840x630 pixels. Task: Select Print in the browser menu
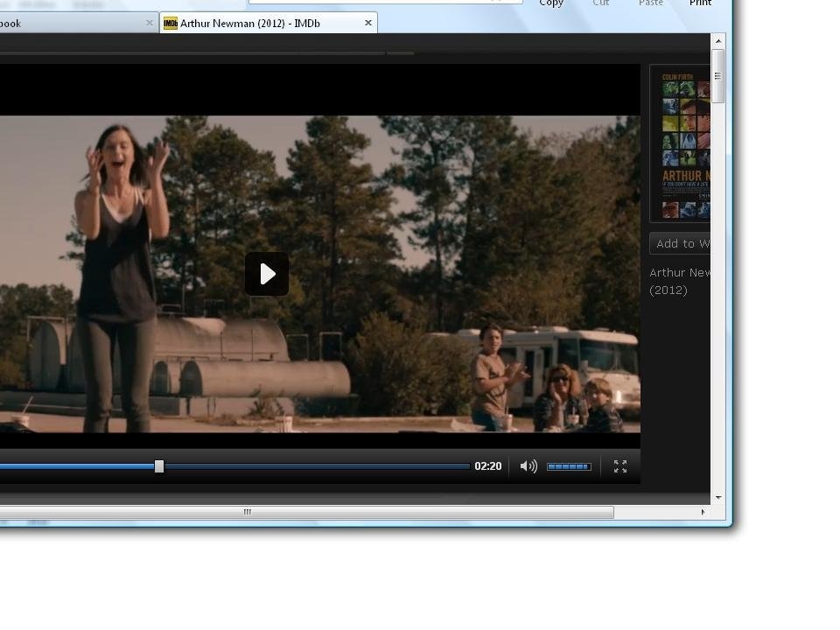coord(700,3)
